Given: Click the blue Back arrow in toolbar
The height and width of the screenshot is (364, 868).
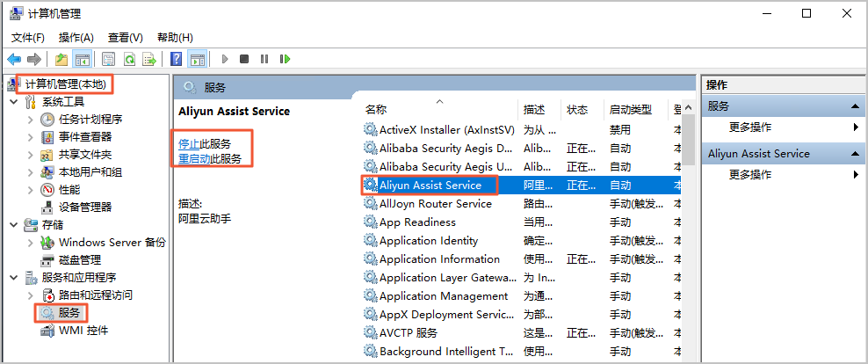Looking at the screenshot, I should tap(14, 59).
